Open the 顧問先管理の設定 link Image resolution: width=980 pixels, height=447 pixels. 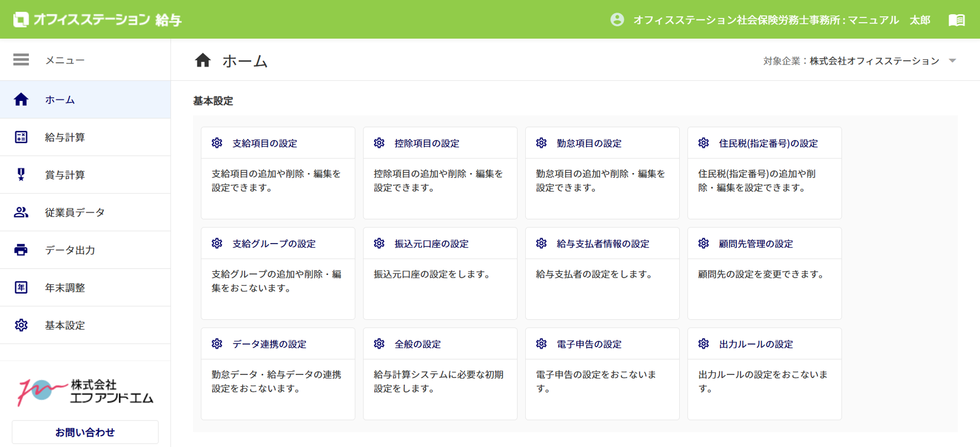click(756, 244)
